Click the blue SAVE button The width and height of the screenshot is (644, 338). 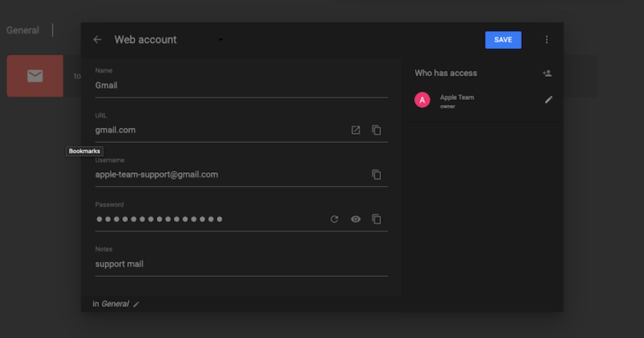(503, 40)
